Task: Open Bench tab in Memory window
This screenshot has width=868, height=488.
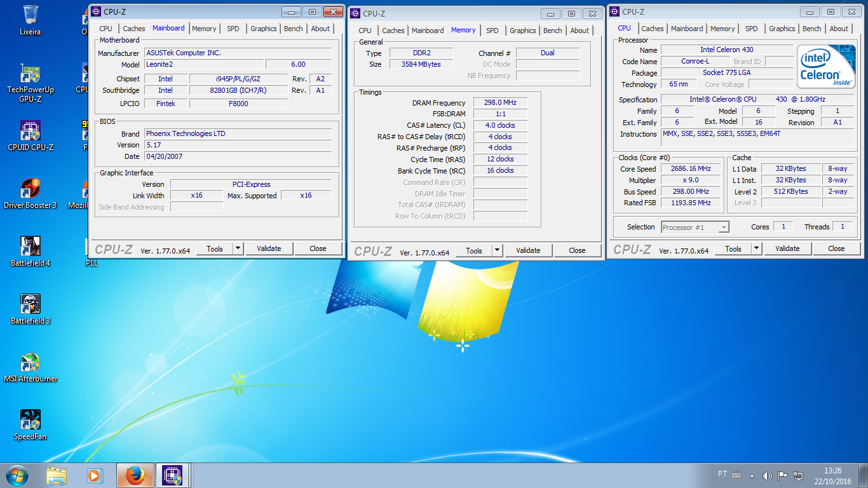Action: tap(553, 30)
